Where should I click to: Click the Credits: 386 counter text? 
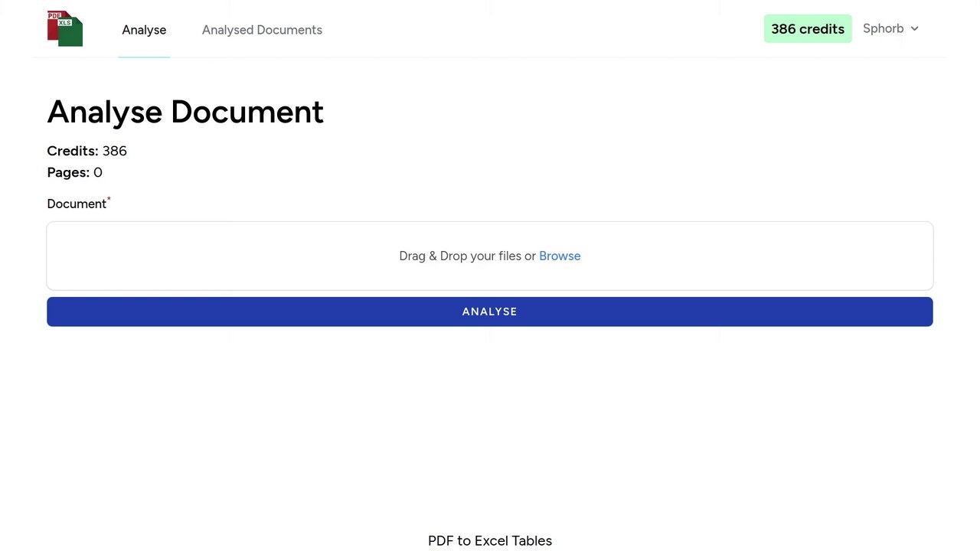[x=87, y=151]
